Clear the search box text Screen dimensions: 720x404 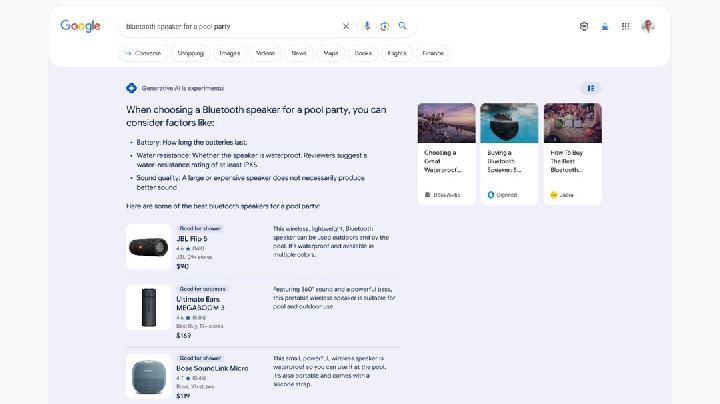point(346,26)
